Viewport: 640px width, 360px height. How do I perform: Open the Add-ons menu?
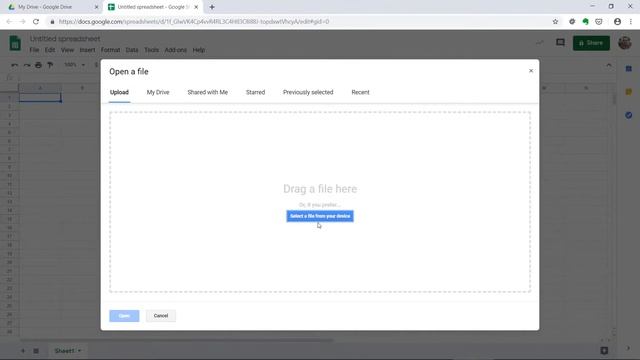[x=176, y=50]
